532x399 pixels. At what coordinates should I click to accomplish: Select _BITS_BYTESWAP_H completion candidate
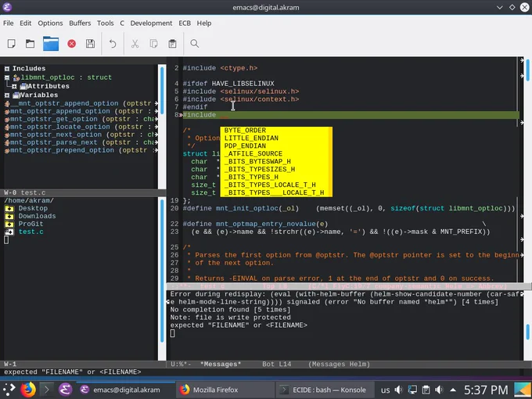coord(276,161)
